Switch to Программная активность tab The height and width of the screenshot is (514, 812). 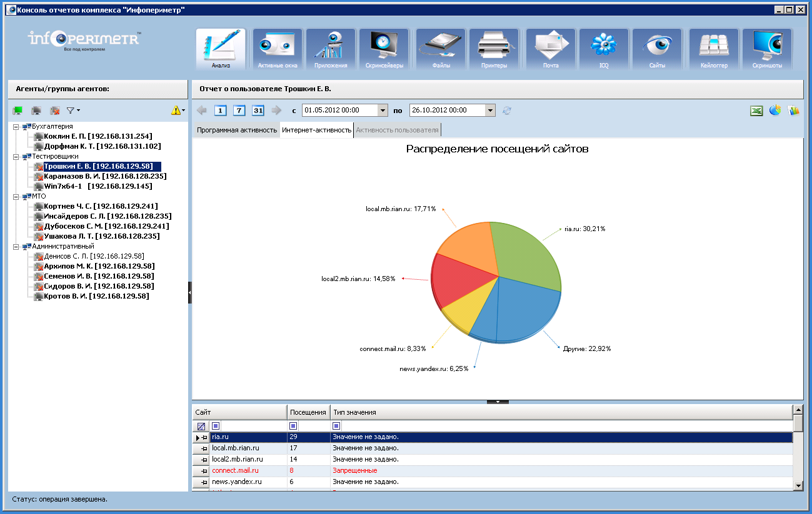pyautogui.click(x=236, y=130)
